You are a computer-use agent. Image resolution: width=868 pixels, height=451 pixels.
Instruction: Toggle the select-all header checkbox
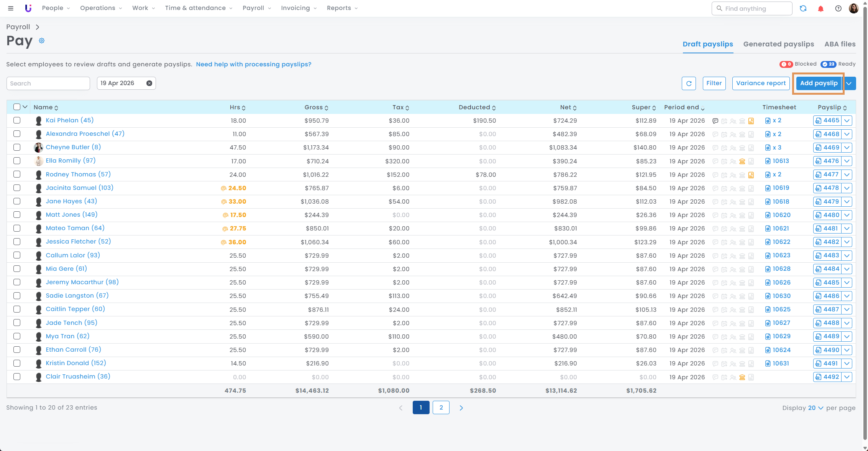[17, 107]
